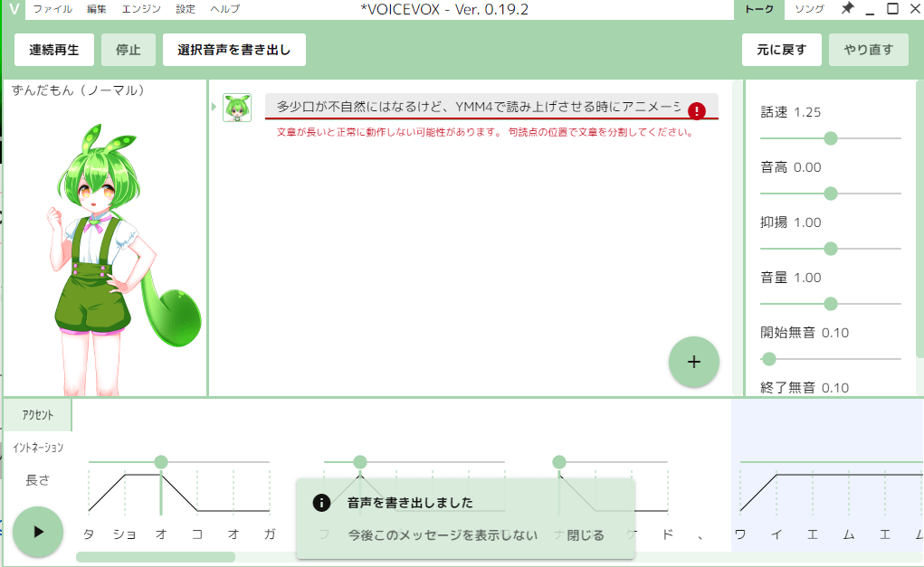Image resolution: width=924 pixels, height=567 pixels.
Task: Click the red long-text warning message
Action: 486,132
